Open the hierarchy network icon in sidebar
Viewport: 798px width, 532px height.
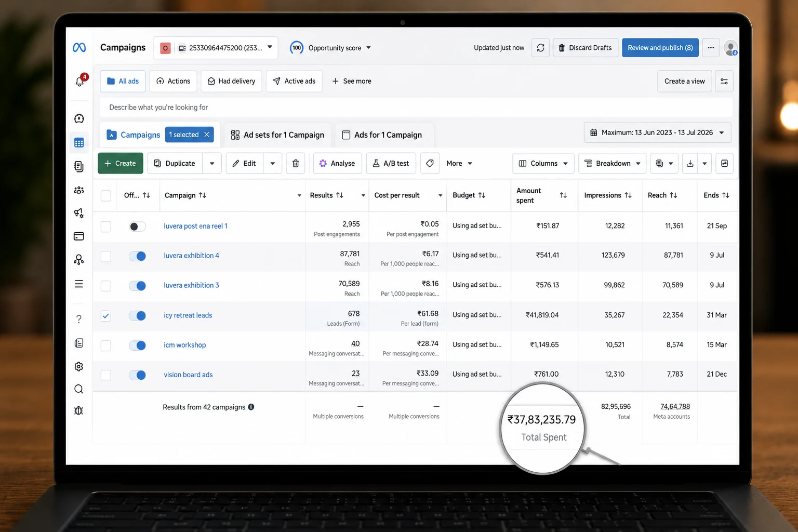click(79, 260)
